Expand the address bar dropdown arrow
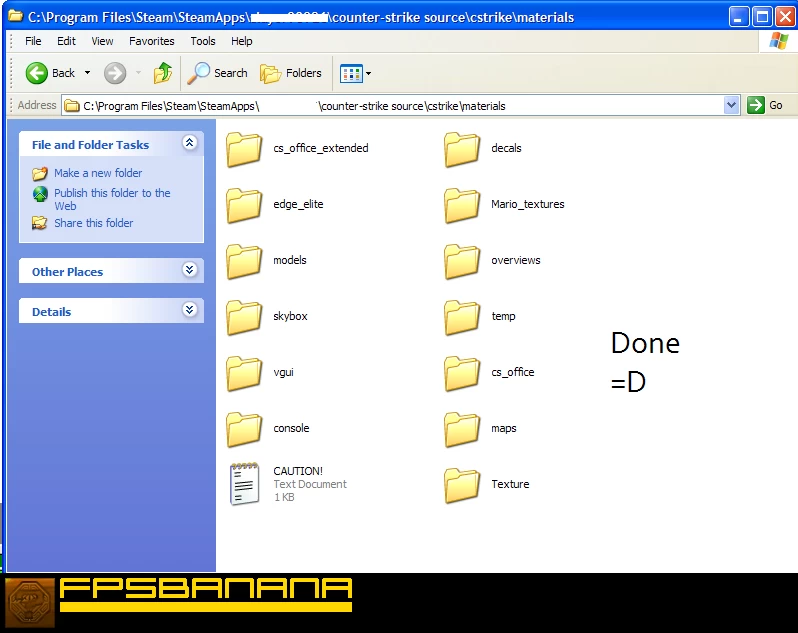 pos(731,105)
